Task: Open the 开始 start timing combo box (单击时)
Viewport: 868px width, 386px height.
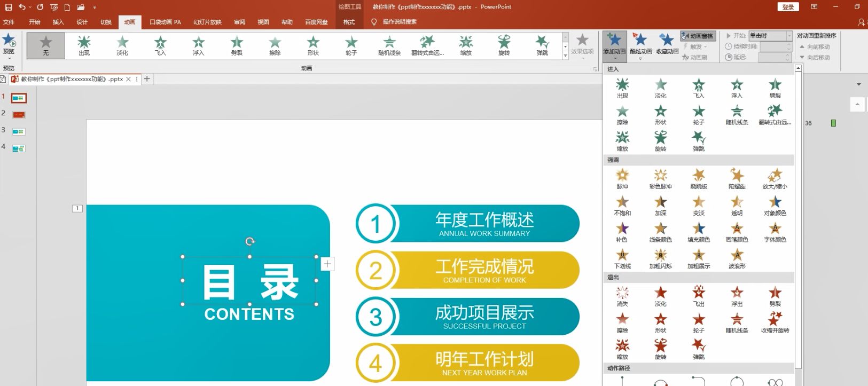Action: coord(770,36)
